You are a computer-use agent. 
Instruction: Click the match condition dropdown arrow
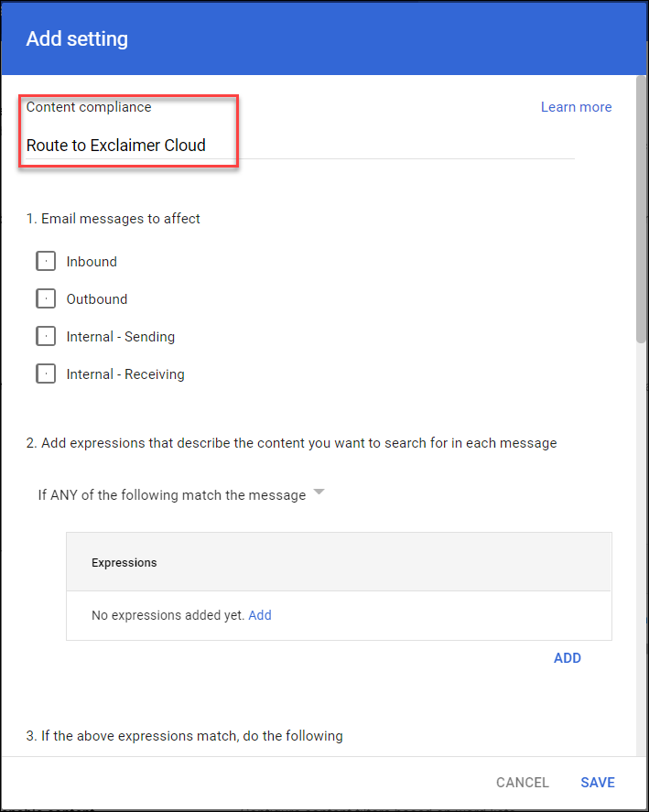tap(319, 493)
